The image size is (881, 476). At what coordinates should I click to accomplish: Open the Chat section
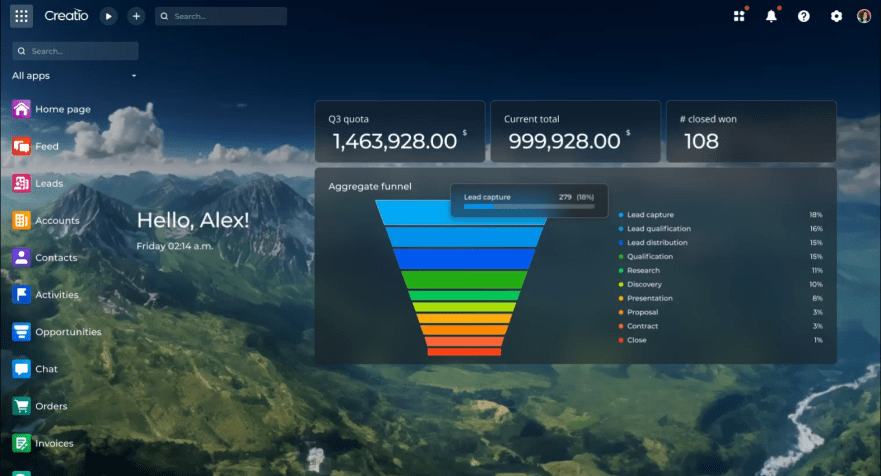pos(46,369)
